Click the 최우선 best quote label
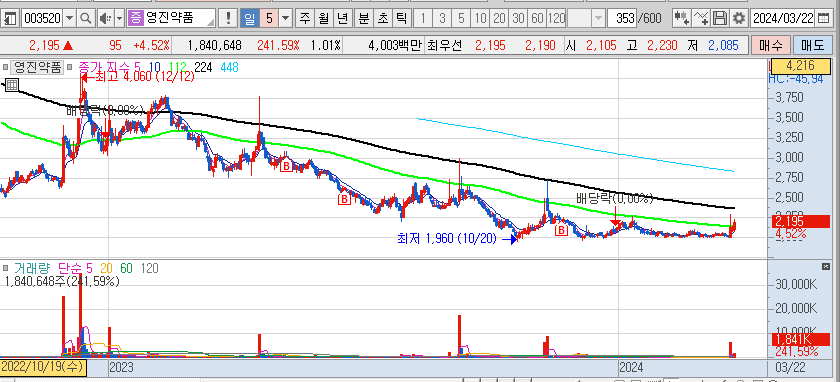840x382 pixels. (444, 46)
